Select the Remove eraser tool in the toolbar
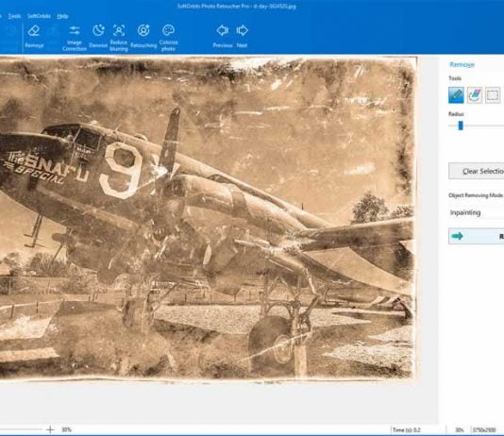Viewport: 504px width, 436px height. pos(34,36)
